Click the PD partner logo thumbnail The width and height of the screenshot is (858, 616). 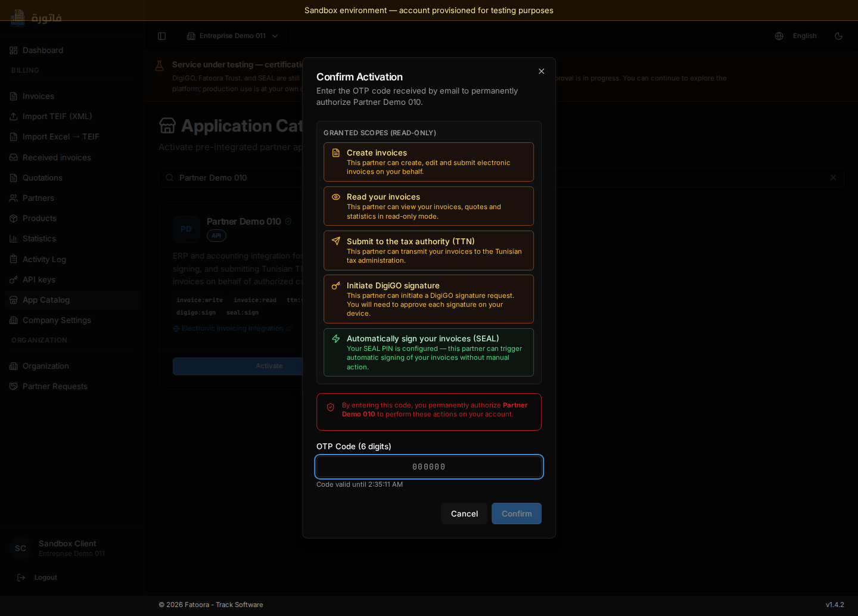point(186,229)
